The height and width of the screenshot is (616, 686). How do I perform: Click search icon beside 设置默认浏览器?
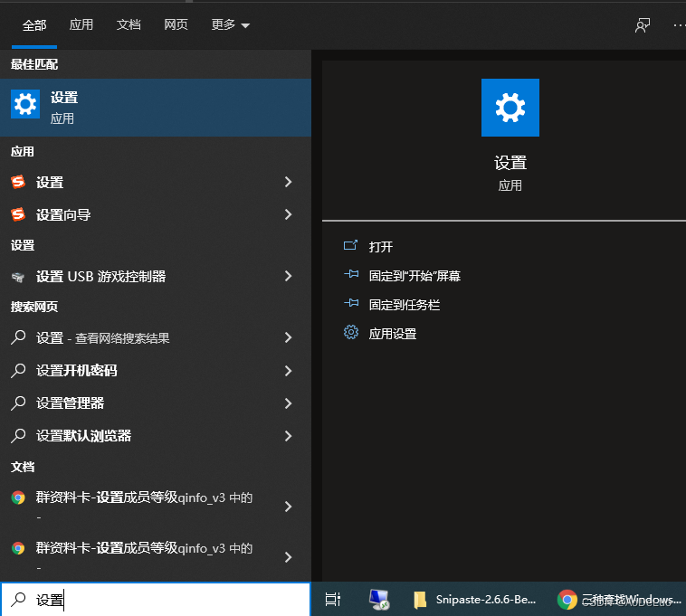(18, 435)
